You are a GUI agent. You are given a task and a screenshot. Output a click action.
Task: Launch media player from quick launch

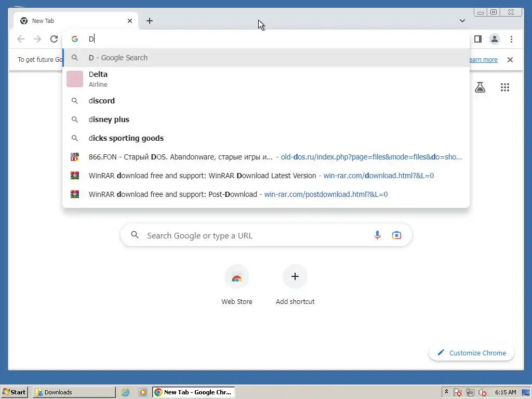click(x=143, y=392)
